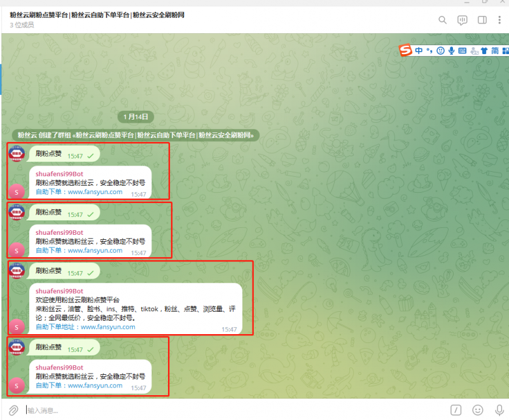Open the bot commands slash icon
This screenshot has height=420, width=509.
(456, 410)
